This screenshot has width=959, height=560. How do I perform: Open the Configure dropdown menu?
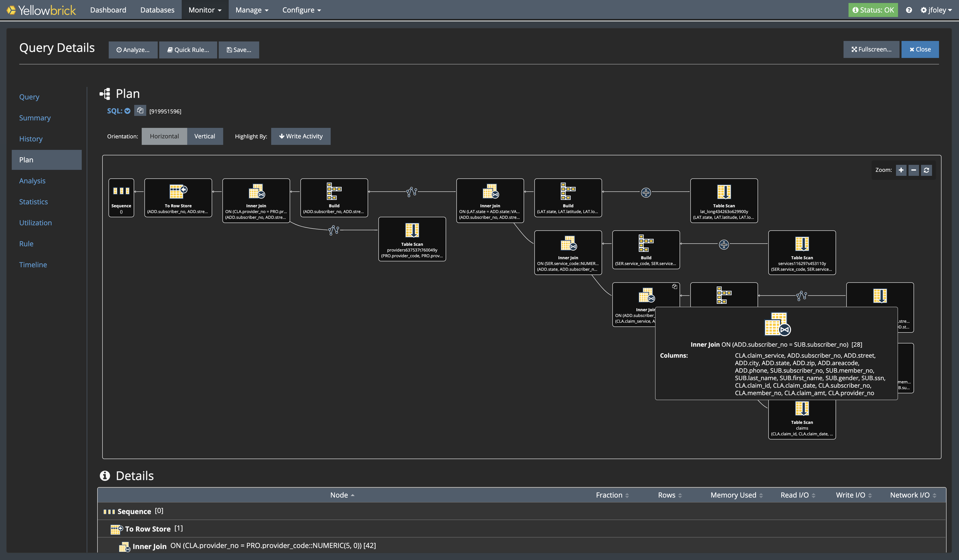coord(301,10)
